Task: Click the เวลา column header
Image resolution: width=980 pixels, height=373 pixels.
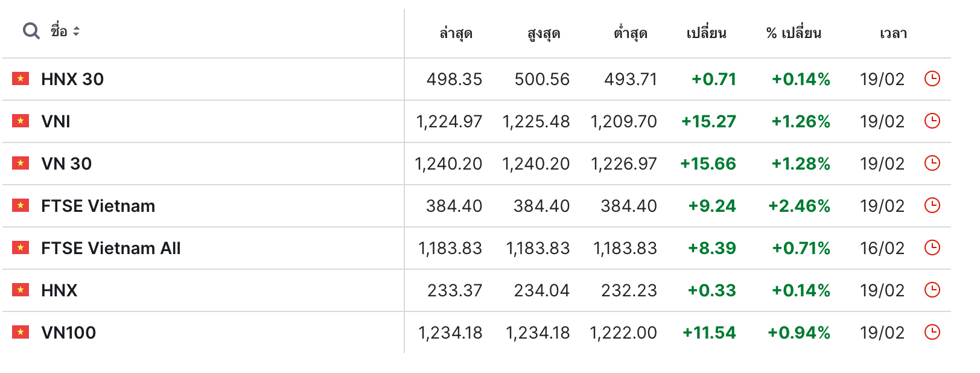Action: coord(893,33)
